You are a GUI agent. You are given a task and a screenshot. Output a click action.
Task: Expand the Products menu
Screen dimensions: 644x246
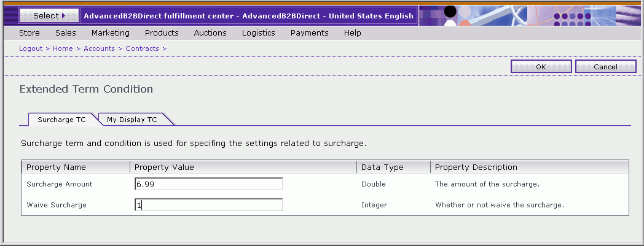162,33
